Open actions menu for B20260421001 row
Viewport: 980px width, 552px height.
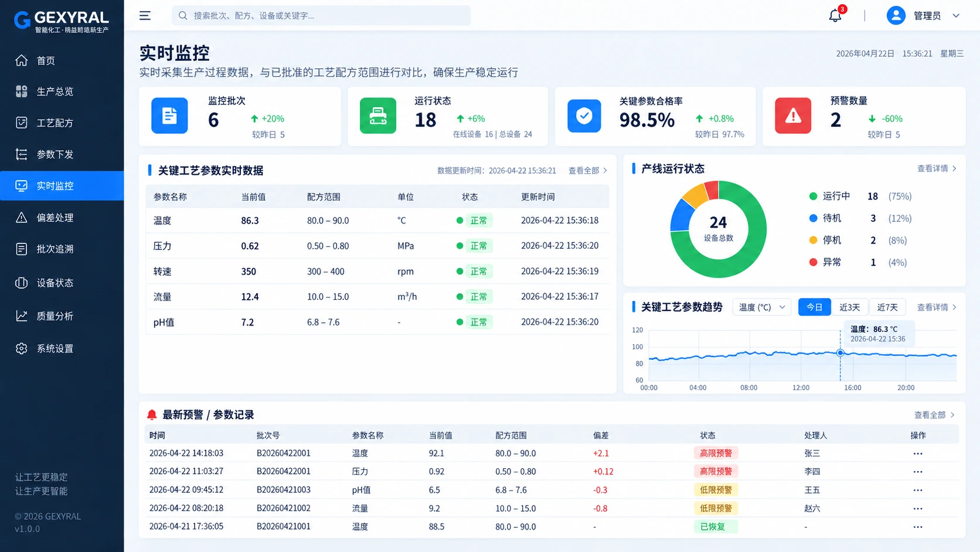coord(918,527)
